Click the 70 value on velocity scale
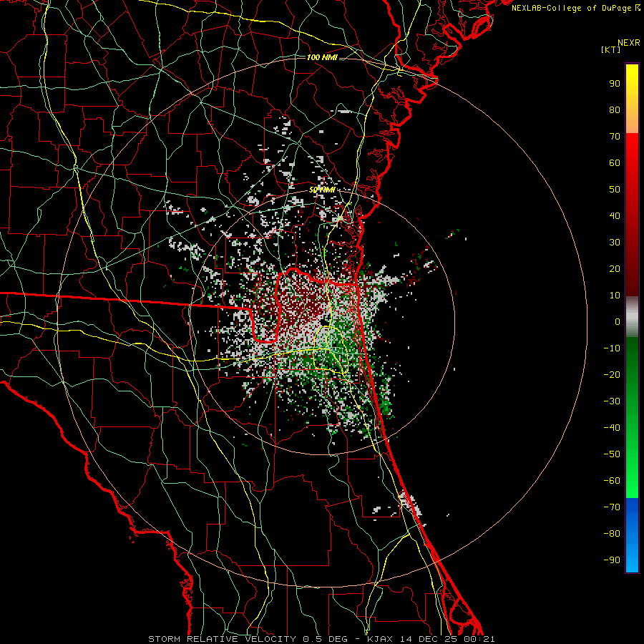Image resolution: width=644 pixels, height=644 pixels. (615, 137)
